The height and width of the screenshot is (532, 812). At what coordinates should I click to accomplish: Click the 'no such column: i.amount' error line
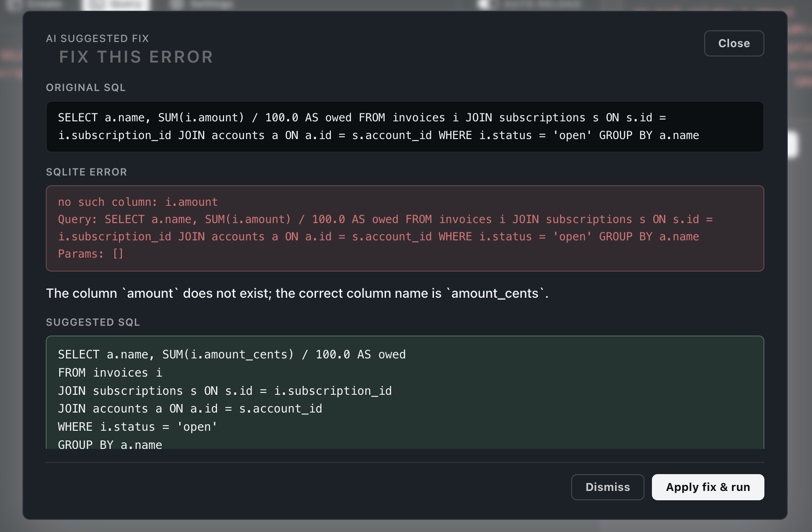[x=138, y=202]
